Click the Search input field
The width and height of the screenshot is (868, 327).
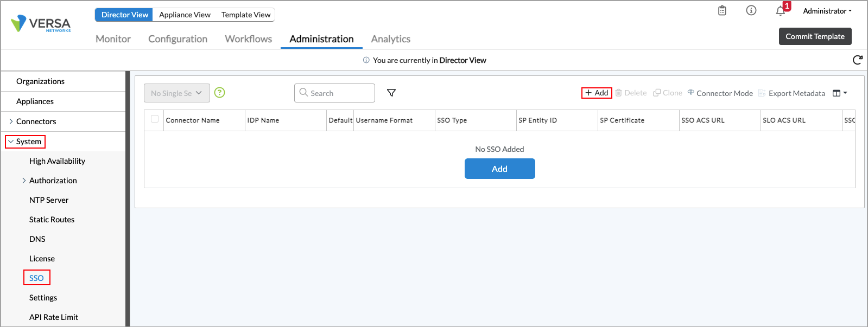point(334,93)
